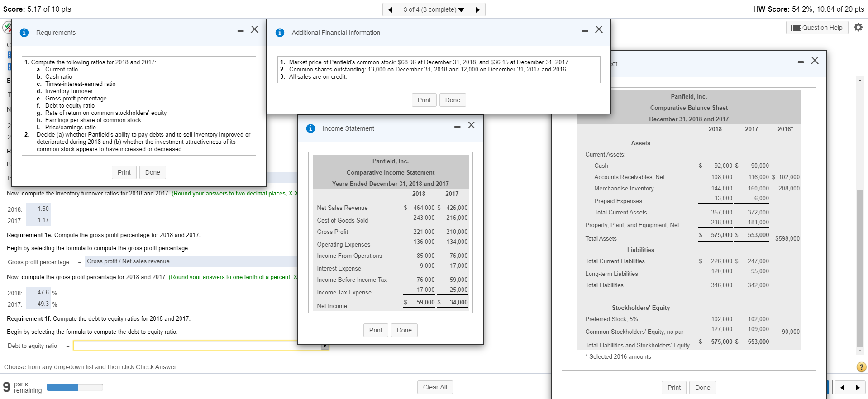Click Print in the Income Statement dialog
The image size is (868, 399).
coord(375,330)
